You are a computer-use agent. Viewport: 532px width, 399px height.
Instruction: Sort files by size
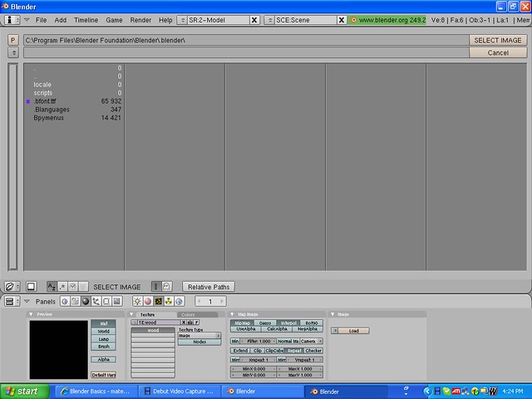coord(83,287)
